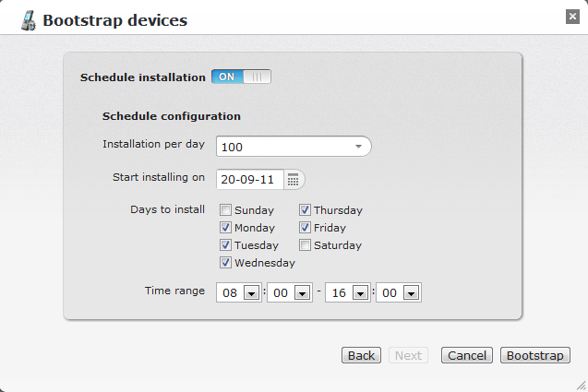Viewport: 588px width, 392px height.
Task: Enable the Saturday checkbox
Action: tap(306, 245)
